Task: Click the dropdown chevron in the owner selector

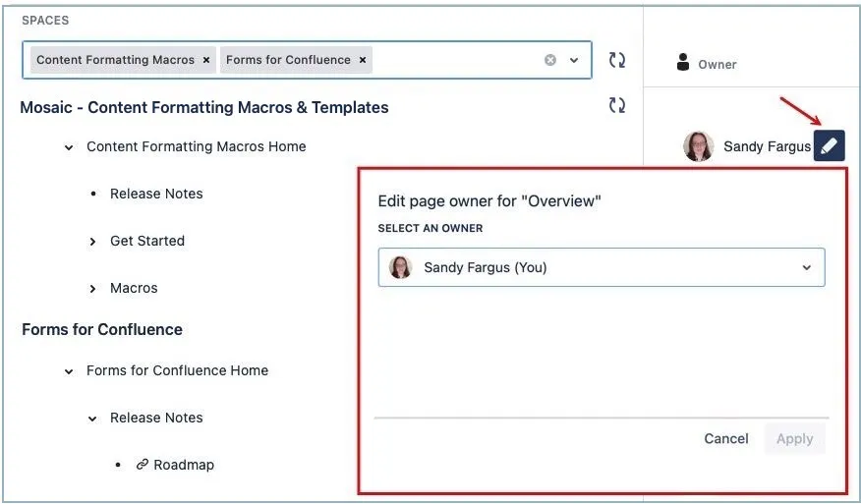Action: pos(807,268)
